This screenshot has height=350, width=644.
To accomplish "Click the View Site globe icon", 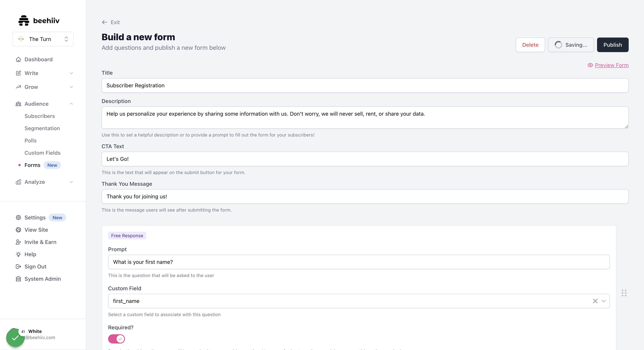I will point(18,230).
